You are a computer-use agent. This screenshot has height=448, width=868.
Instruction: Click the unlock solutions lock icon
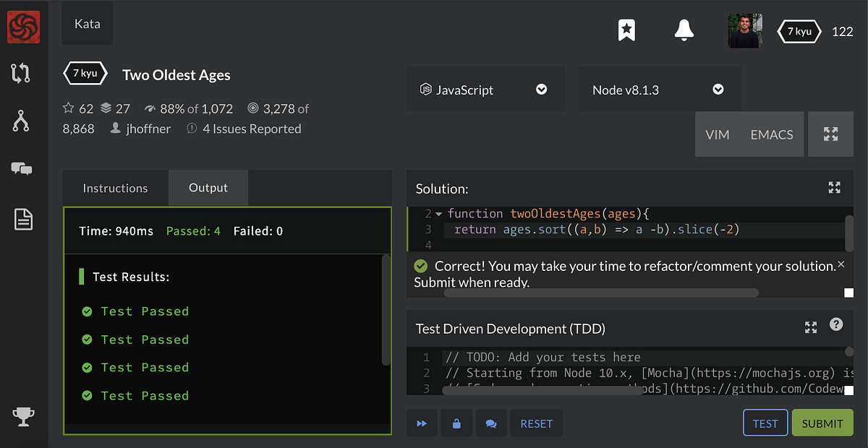[456, 423]
